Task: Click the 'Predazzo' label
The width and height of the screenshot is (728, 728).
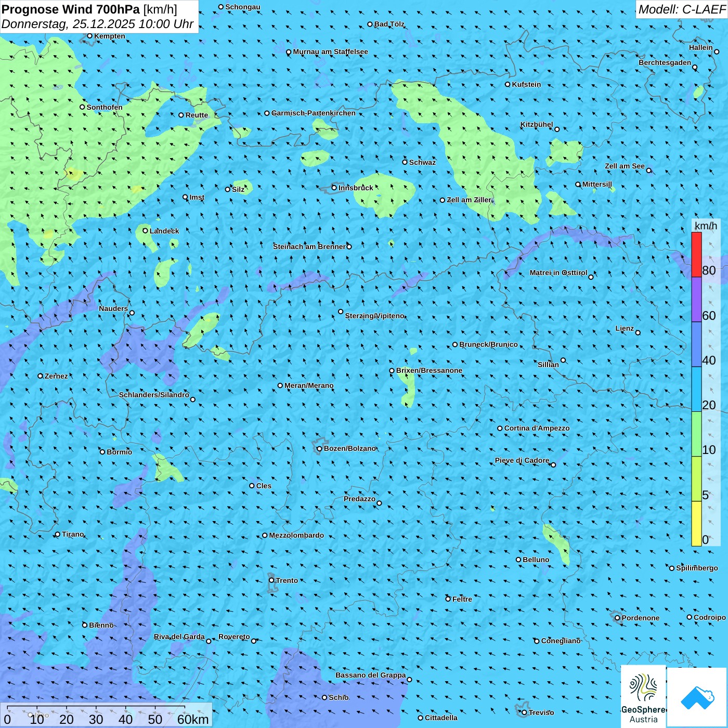Action: (x=359, y=499)
